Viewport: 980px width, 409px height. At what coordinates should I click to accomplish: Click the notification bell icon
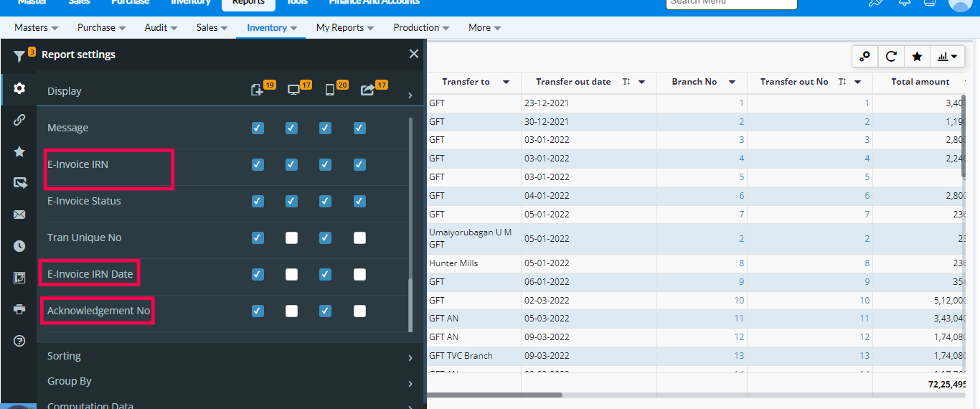click(905, 2)
